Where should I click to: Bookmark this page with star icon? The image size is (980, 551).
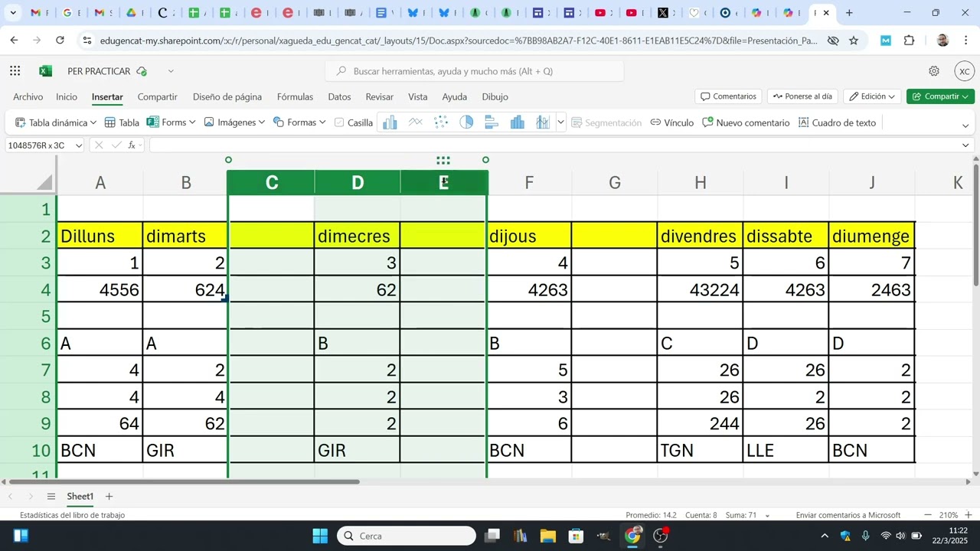coord(854,41)
